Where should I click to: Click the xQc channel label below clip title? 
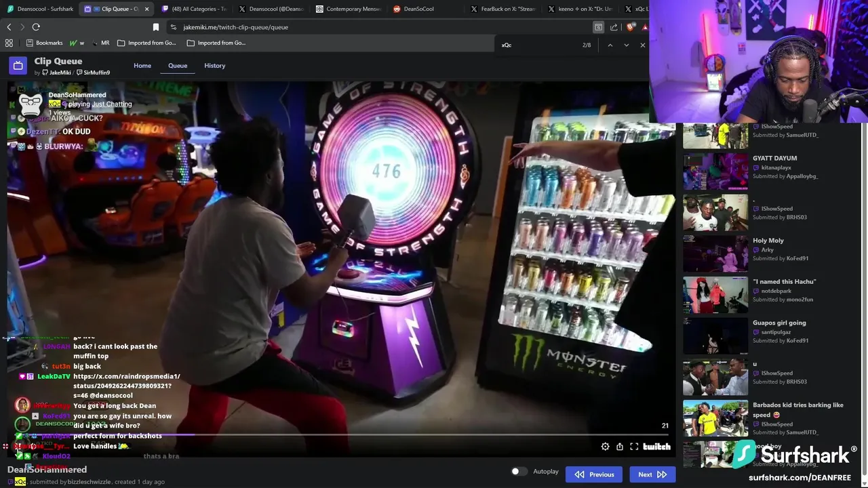click(20, 482)
